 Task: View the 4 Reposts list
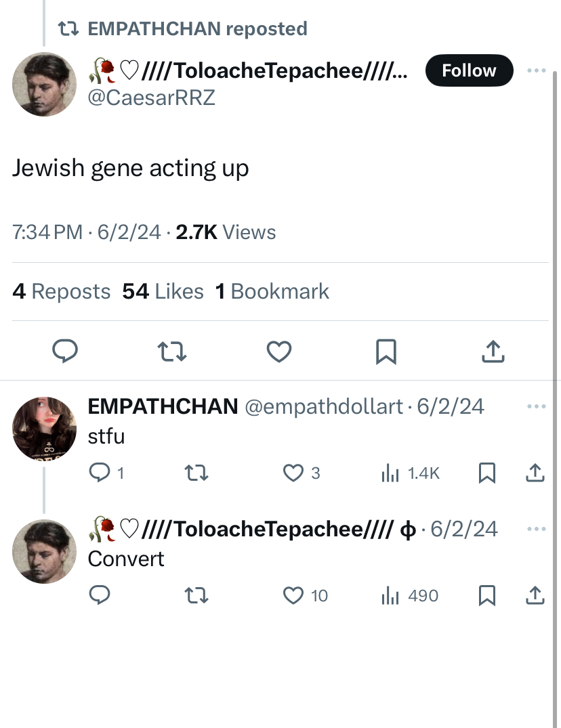(x=61, y=292)
